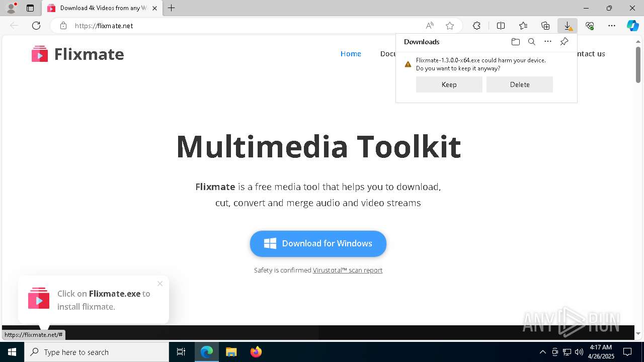Show hidden system tray icons
Image resolution: width=644 pixels, height=362 pixels.
542,352
